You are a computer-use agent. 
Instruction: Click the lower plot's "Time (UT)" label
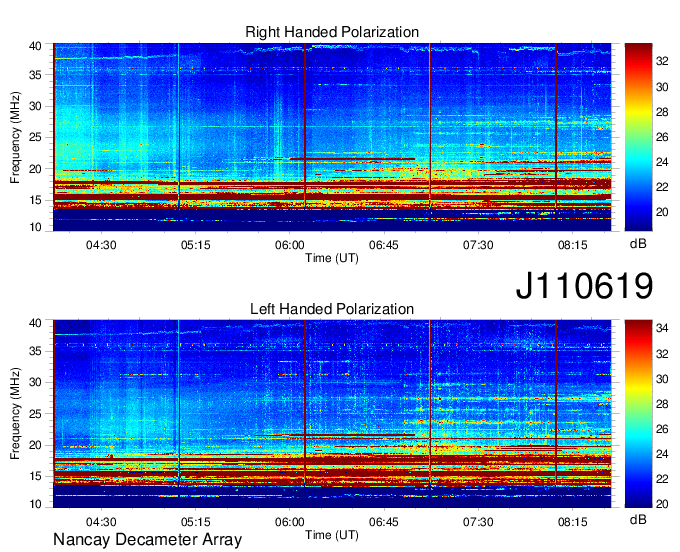332,535
